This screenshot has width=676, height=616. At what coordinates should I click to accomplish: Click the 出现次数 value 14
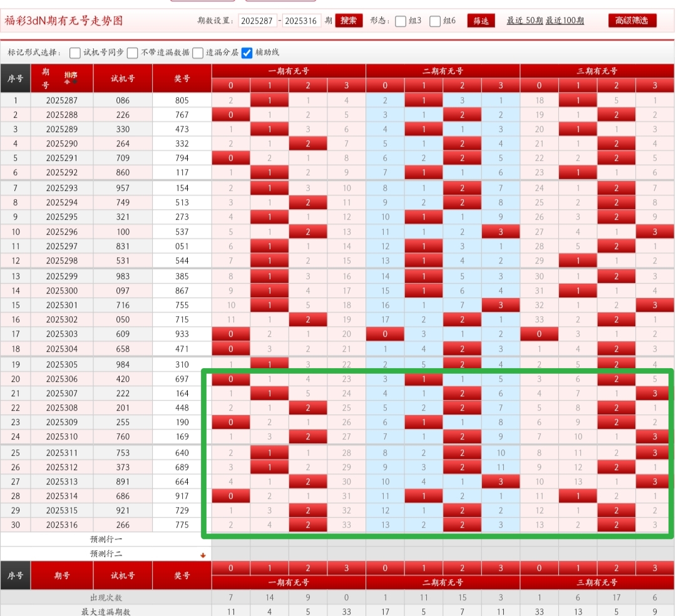pyautogui.click(x=269, y=597)
